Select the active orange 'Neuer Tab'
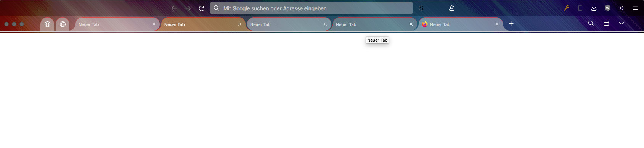 pos(203,24)
